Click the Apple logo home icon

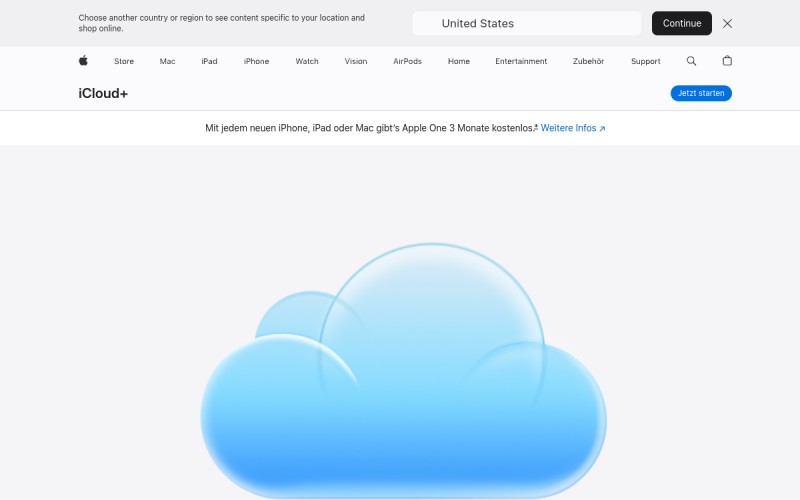[x=83, y=61]
